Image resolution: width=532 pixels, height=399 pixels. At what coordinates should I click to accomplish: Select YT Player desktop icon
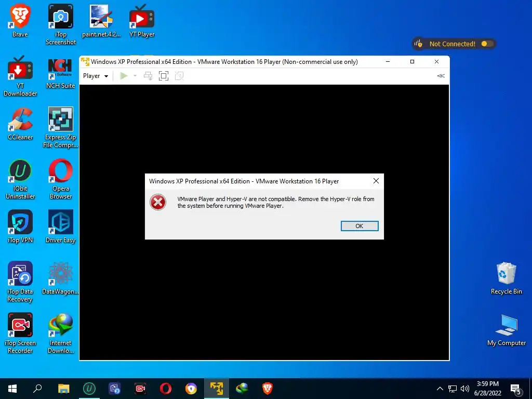coord(142,21)
